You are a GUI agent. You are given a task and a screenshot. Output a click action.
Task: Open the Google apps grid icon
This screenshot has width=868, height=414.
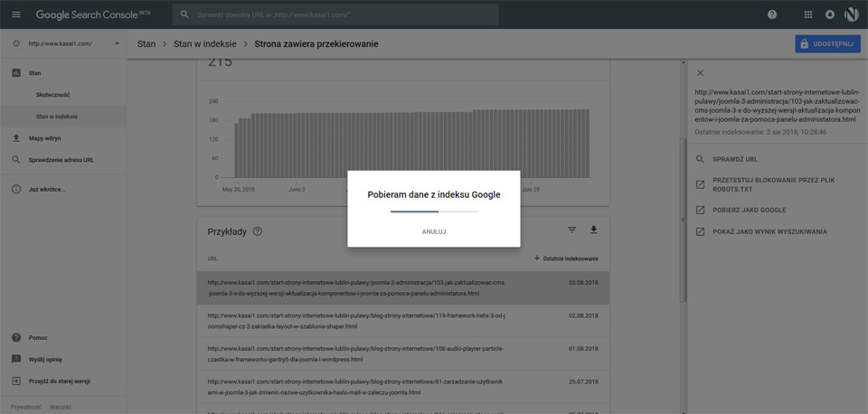point(808,14)
